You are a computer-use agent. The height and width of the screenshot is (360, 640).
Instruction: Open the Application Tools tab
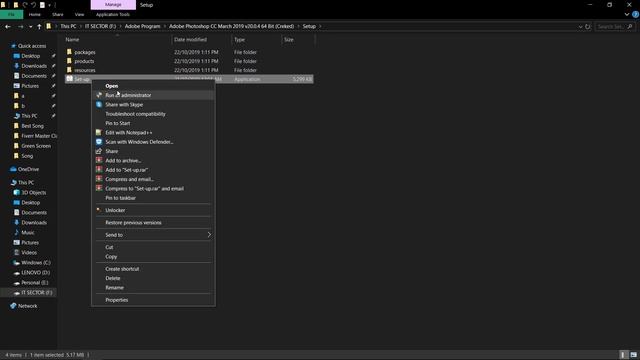(113, 14)
